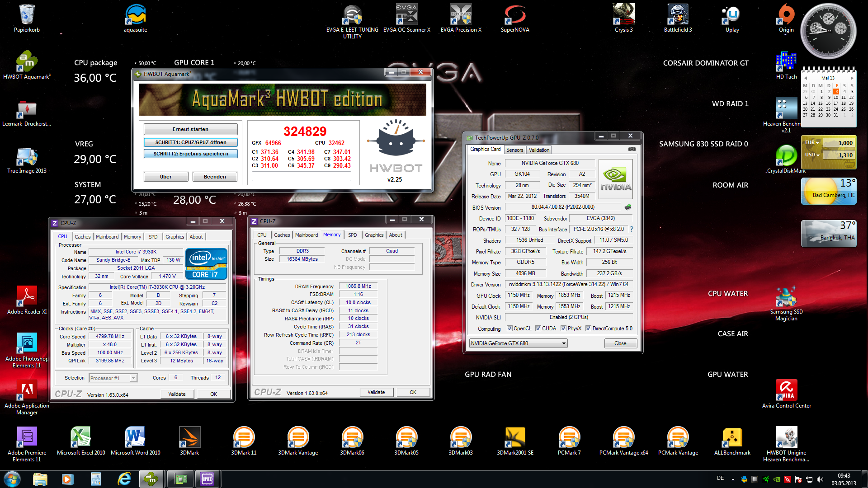Launch the Origin desktop icon
Screen dimensions: 868x488
pyautogui.click(x=786, y=19)
